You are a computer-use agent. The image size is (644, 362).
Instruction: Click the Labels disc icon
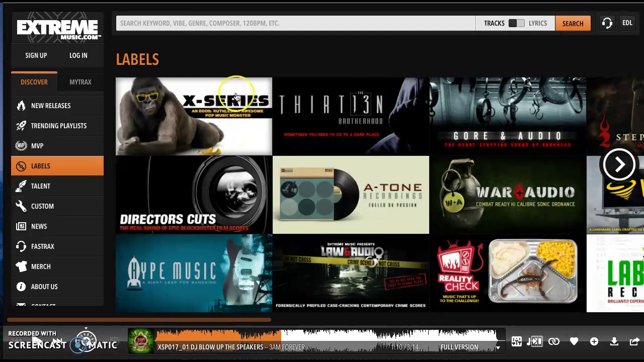click(x=21, y=166)
